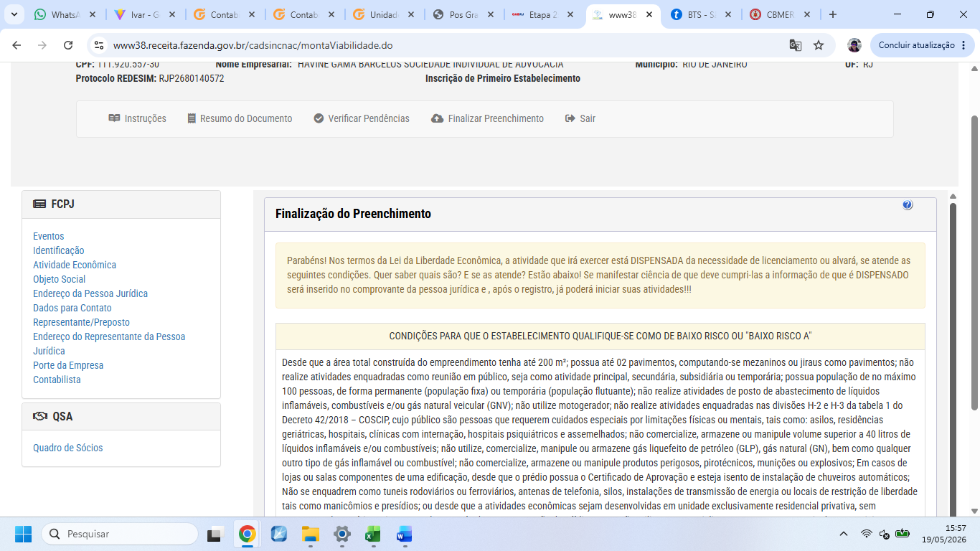This screenshot has height=551, width=980.
Task: Open the Objeto Social link
Action: coord(60,279)
